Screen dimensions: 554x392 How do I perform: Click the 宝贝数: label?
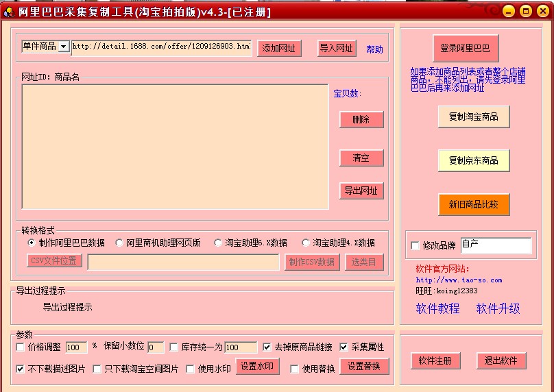point(348,94)
